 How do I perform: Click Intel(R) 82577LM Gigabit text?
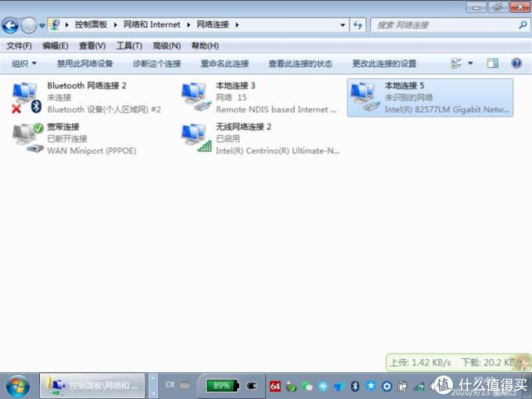click(447, 110)
